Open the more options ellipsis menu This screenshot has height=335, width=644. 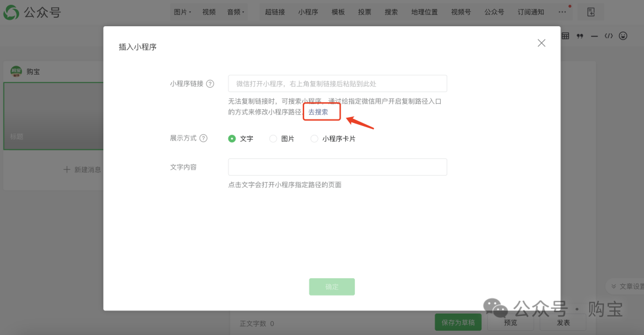click(562, 12)
